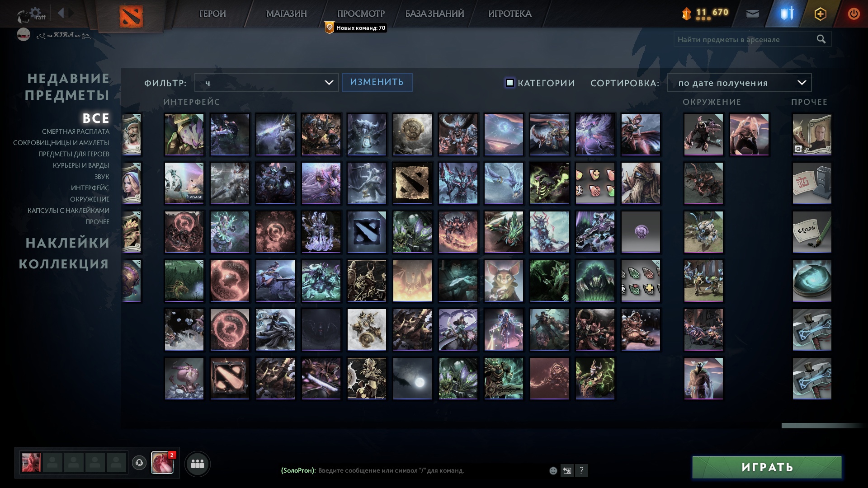Click the horizontal scrollbar thumb

[x=823, y=426]
